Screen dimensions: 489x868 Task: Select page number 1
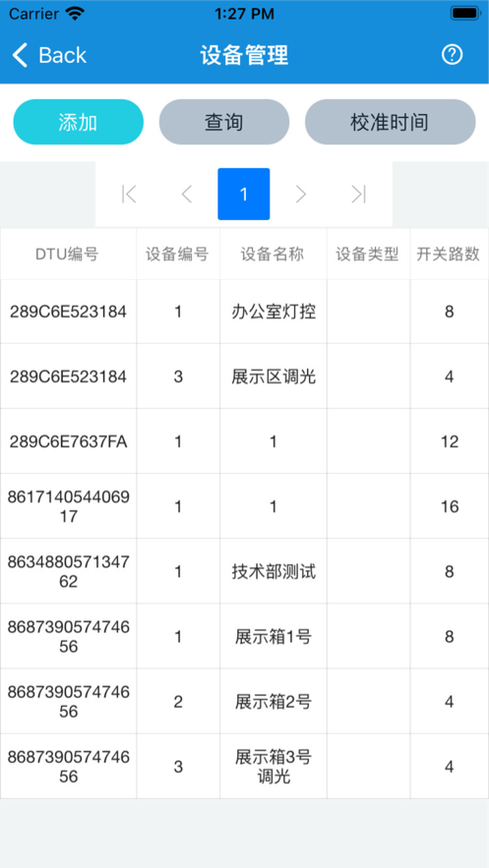click(x=244, y=194)
